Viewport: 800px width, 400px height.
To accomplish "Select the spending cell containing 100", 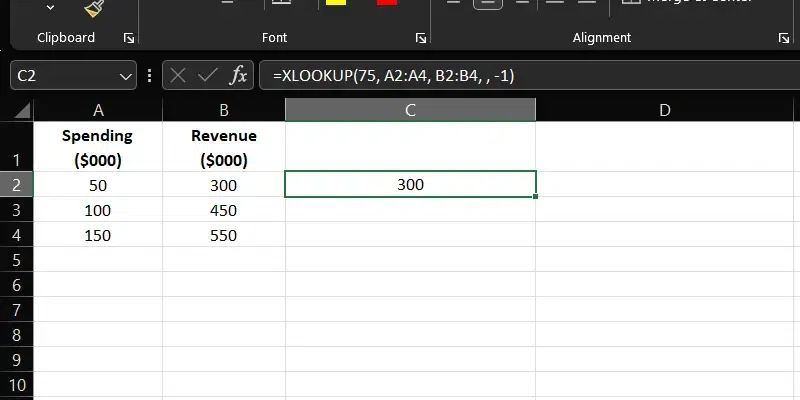I will click(x=98, y=210).
